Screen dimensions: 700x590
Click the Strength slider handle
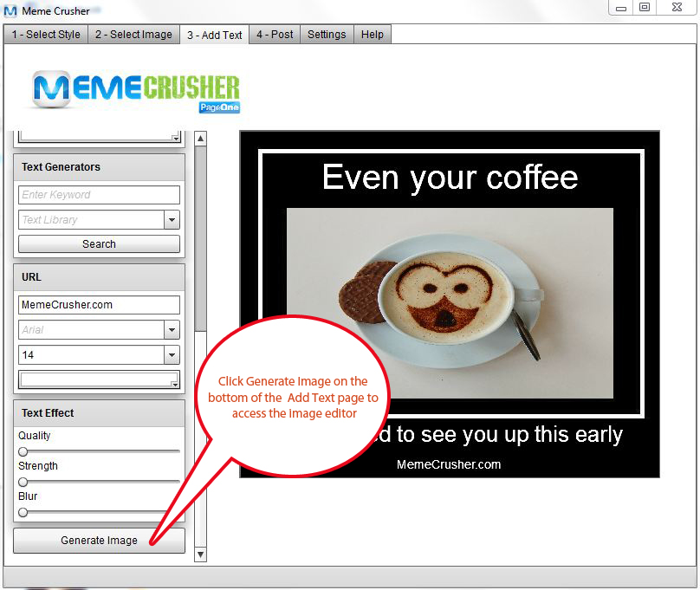23,481
